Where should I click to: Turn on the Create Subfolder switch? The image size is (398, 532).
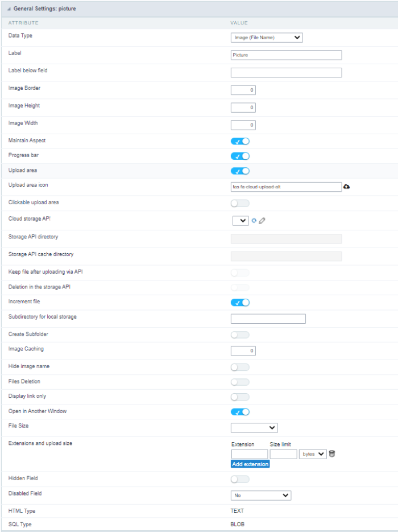240,335
